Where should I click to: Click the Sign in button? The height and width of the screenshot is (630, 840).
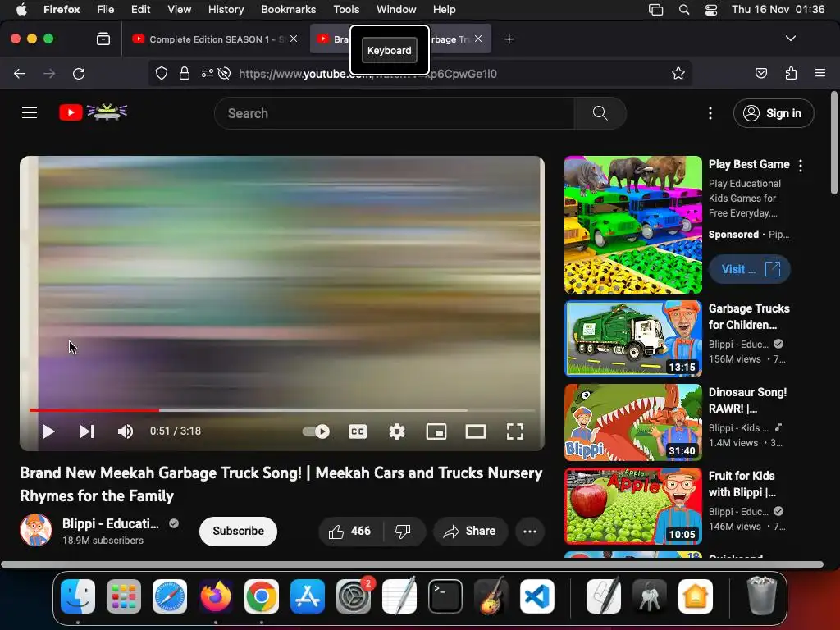pos(774,113)
